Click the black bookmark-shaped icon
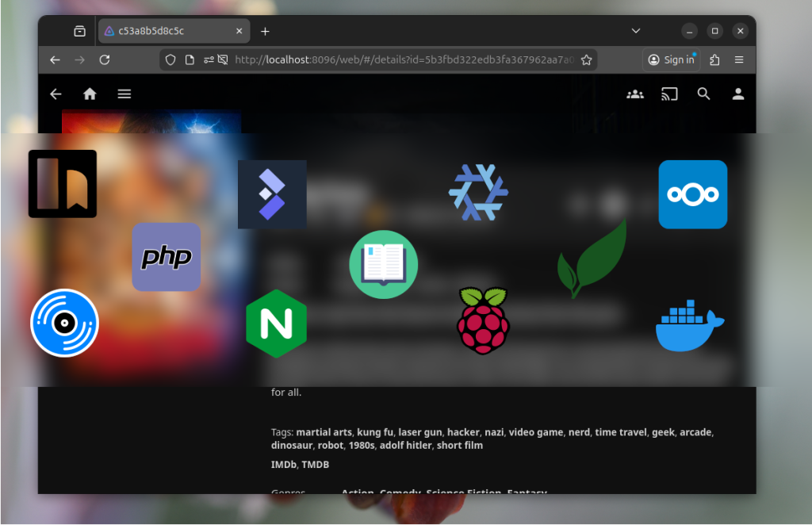This screenshot has width=812, height=525. click(63, 183)
